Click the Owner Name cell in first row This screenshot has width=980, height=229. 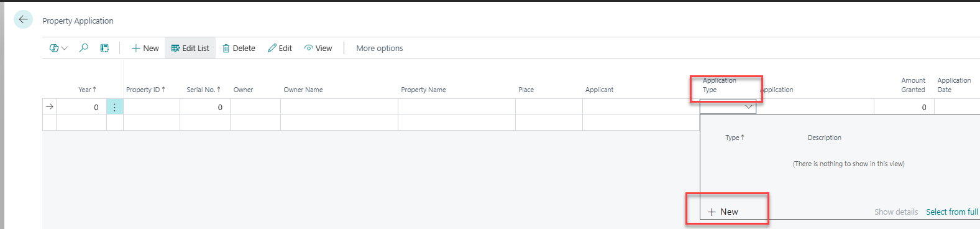(339, 107)
